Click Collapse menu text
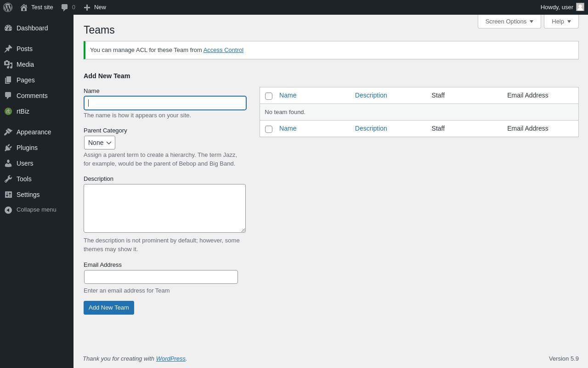The height and width of the screenshot is (368, 588). pyautogui.click(x=36, y=210)
